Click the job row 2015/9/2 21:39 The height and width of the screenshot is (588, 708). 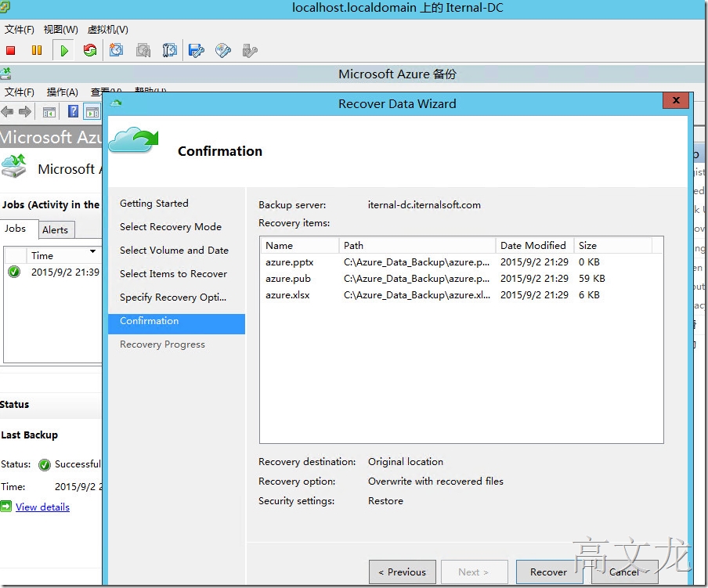tap(53, 272)
